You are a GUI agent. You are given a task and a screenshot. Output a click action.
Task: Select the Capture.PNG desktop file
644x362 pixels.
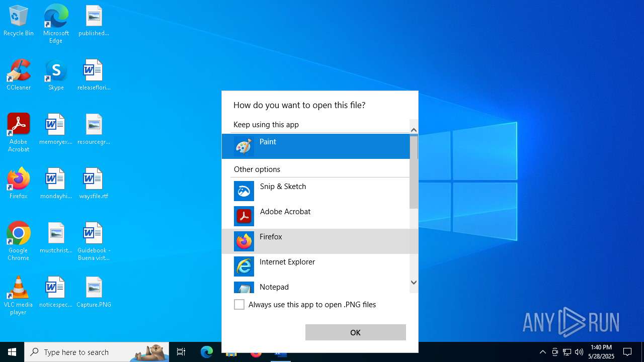94,293
